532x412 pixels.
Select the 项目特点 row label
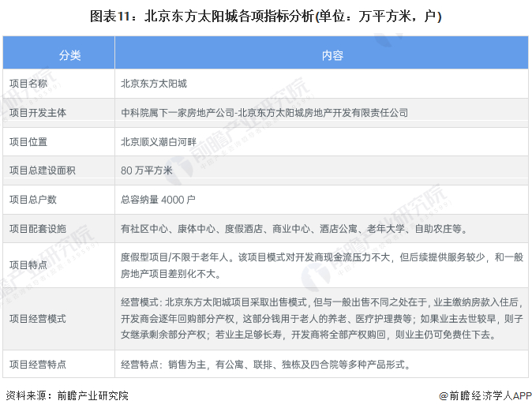point(28,265)
